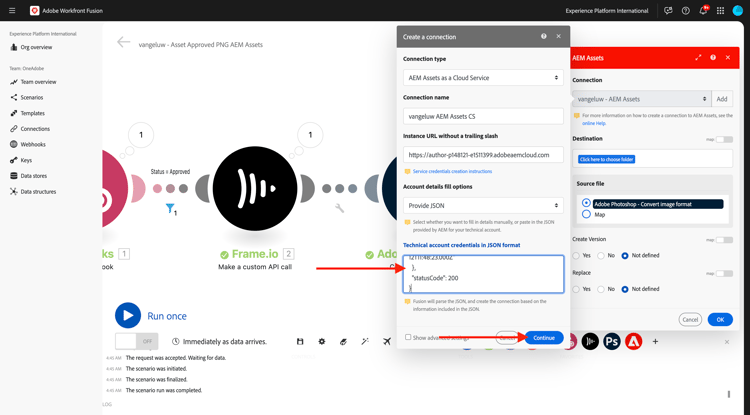View notifications bell with 9+ badge
750x415 pixels.
coord(703,11)
